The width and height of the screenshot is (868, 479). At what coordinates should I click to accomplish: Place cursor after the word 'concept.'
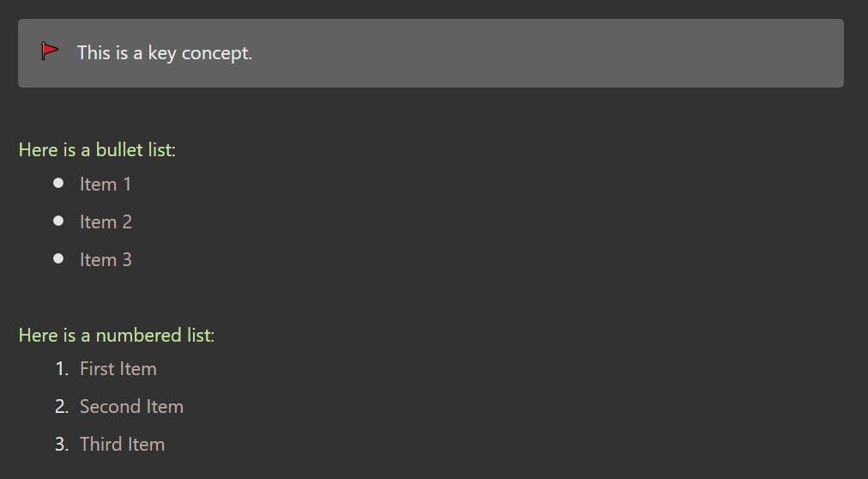[253, 53]
